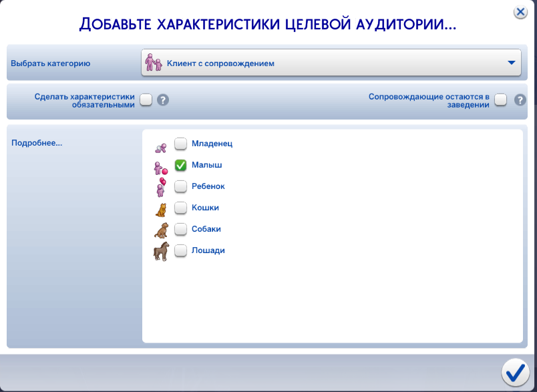
Task: Toggle Сопровождающие остаются в заведении checkbox
Action: pos(501,100)
